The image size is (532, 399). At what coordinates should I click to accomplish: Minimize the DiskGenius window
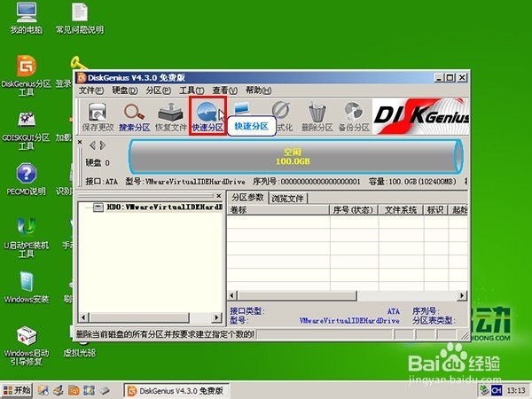click(440, 78)
